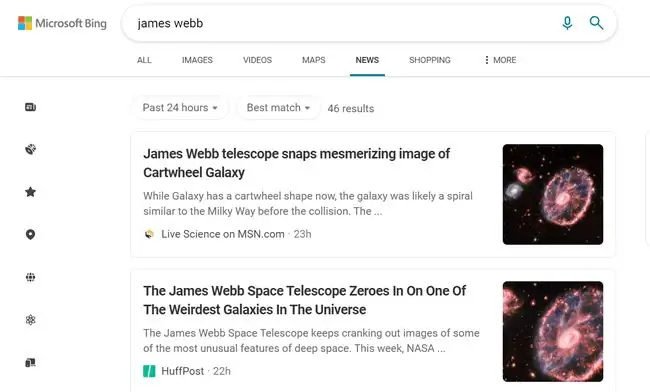Switch to the IMAGES tab
The image size is (650, 392).
(x=197, y=60)
